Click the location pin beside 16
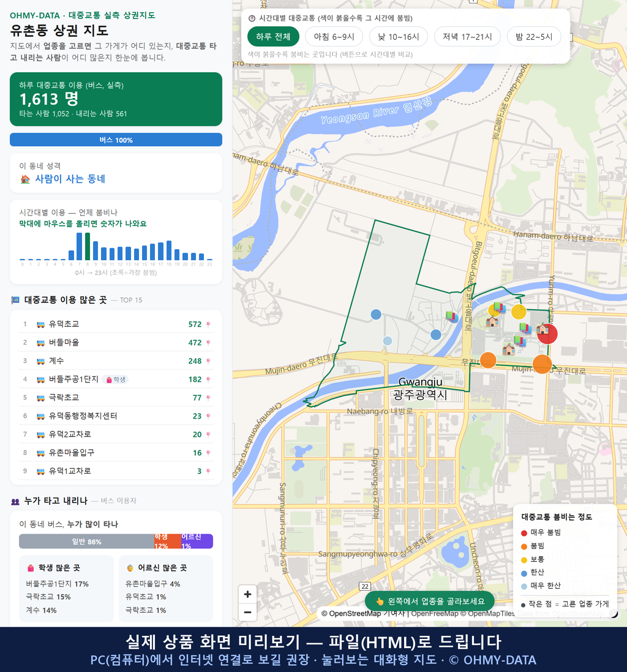 coord(208,453)
